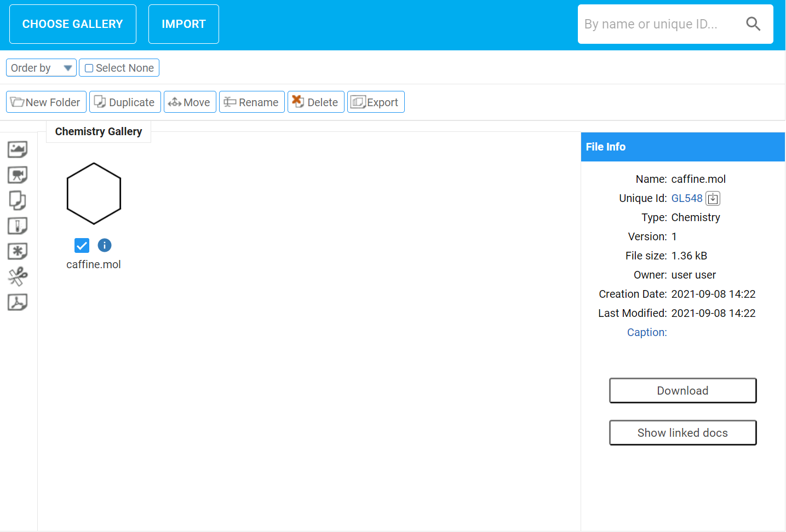Click the search magnifier icon

753,24
